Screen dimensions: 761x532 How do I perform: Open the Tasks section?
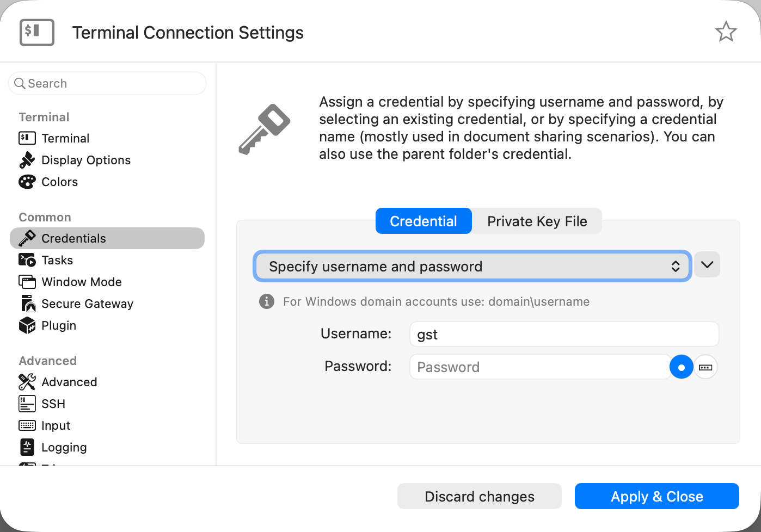click(57, 260)
